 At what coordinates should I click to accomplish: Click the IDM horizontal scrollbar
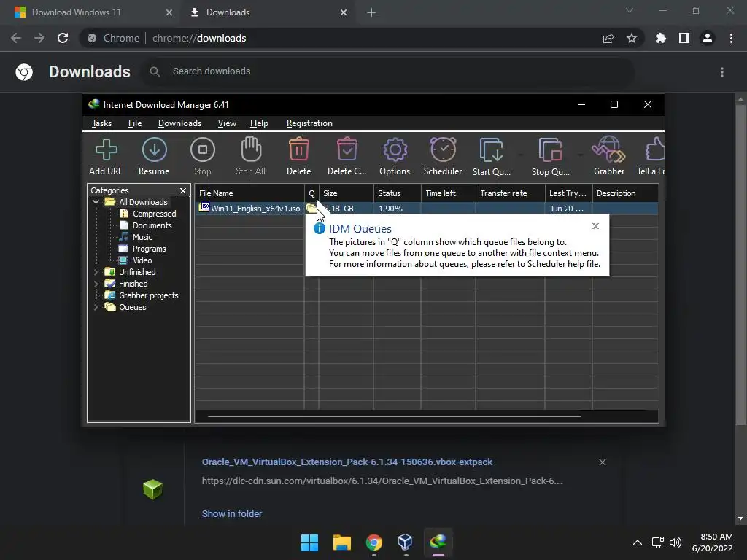[x=394, y=416]
